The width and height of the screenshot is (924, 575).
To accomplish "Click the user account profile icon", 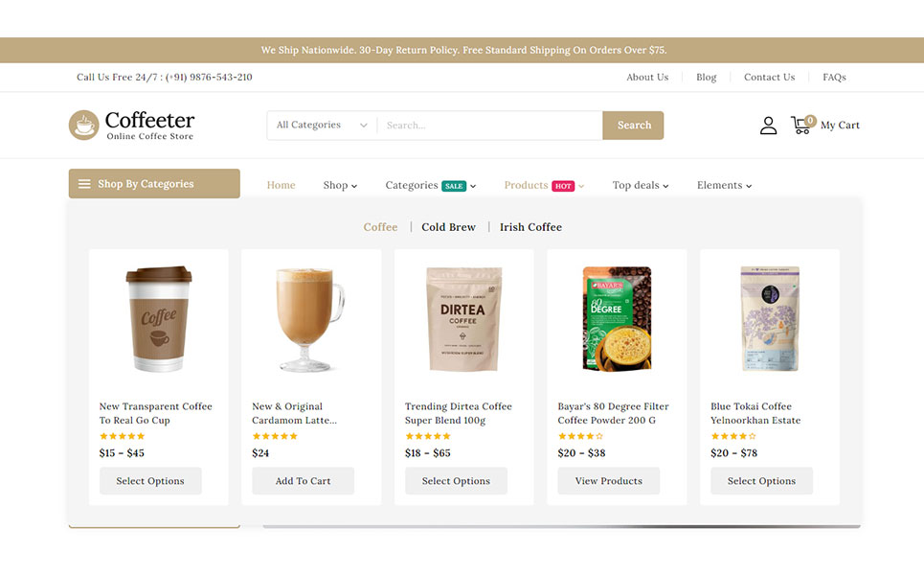I will pos(768,125).
